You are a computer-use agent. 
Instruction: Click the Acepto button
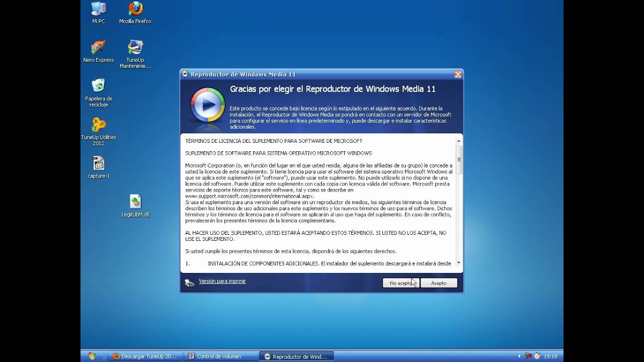(x=439, y=283)
